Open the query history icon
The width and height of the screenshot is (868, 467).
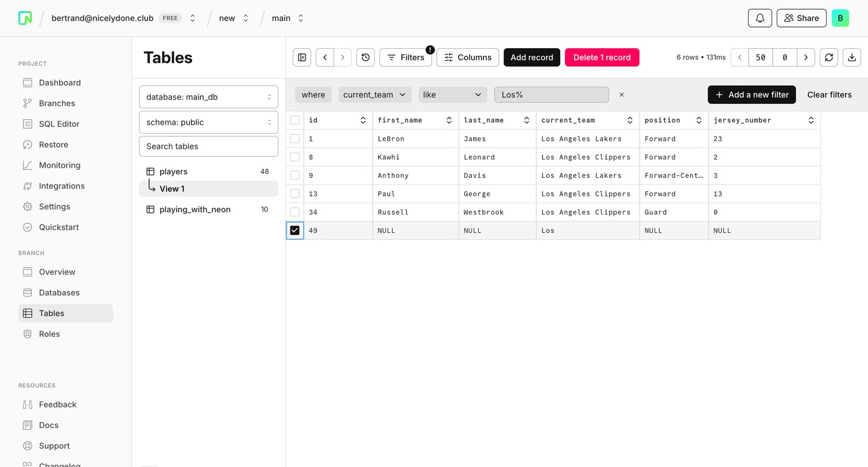(366, 57)
